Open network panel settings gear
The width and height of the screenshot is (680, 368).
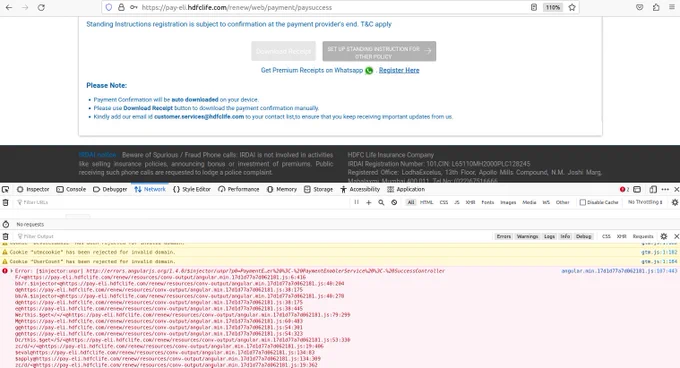[675, 202]
